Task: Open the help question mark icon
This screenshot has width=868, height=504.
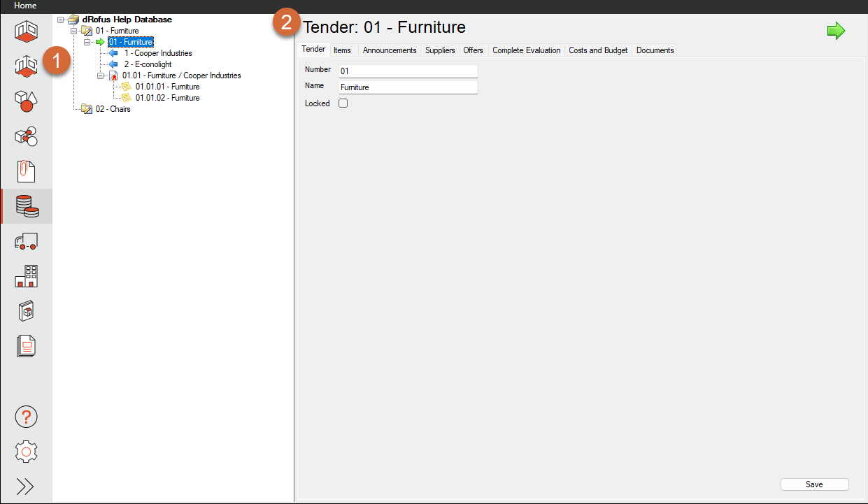Action: (26, 417)
